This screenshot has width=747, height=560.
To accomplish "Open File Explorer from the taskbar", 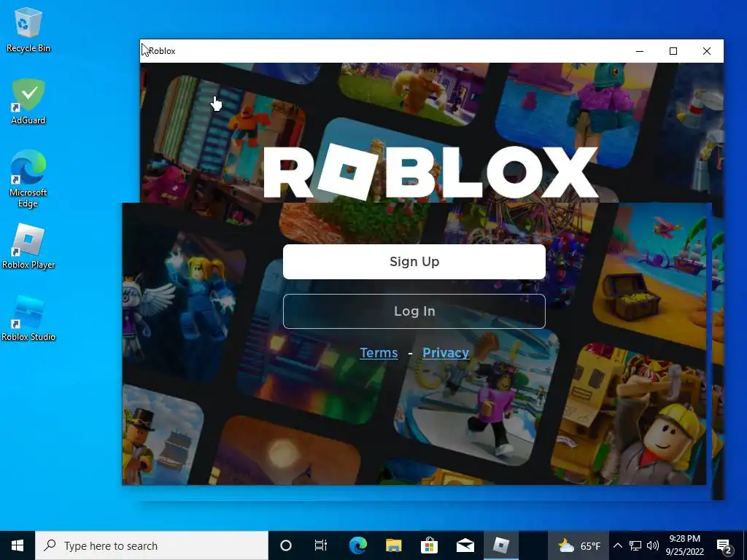I will pos(393,545).
